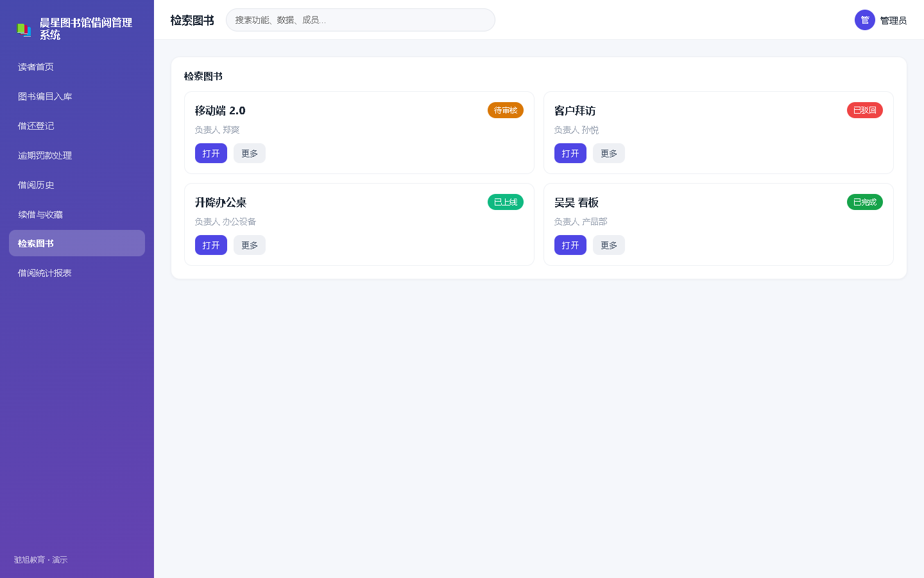Open 借阅统计报表 page
The width and height of the screenshot is (924, 578).
click(77, 273)
